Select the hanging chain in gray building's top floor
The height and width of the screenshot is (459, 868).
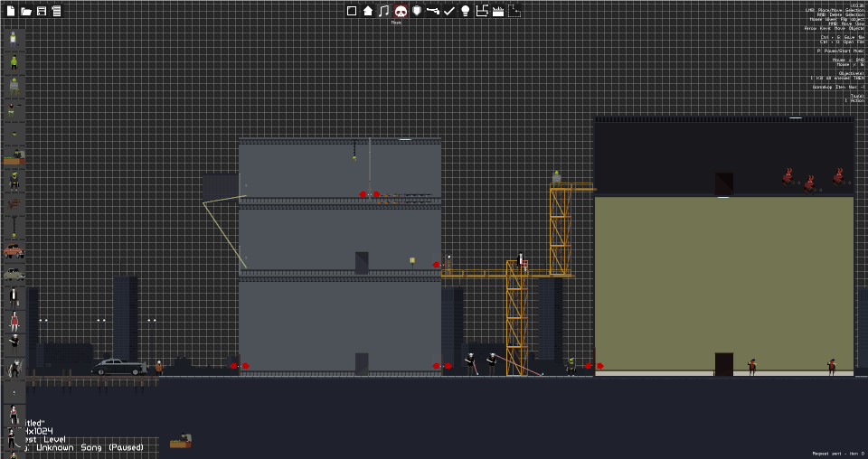click(x=354, y=150)
